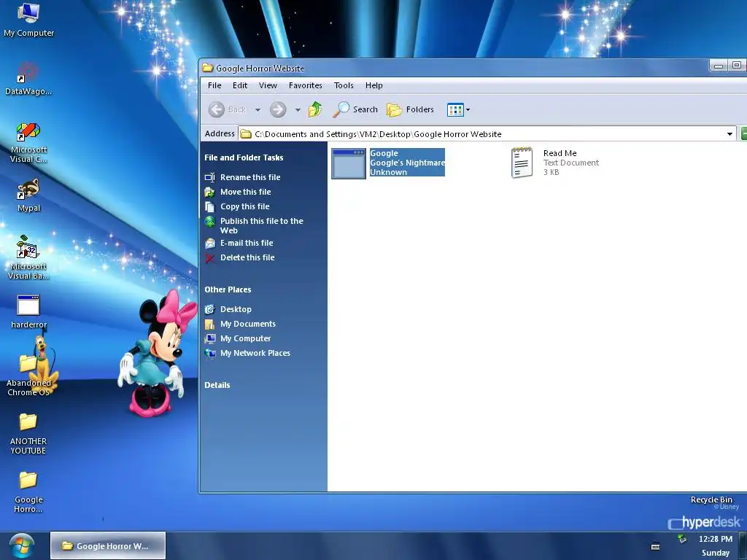Click the keyboard tray icon
This screenshot has width=747, height=560.
coord(656,545)
